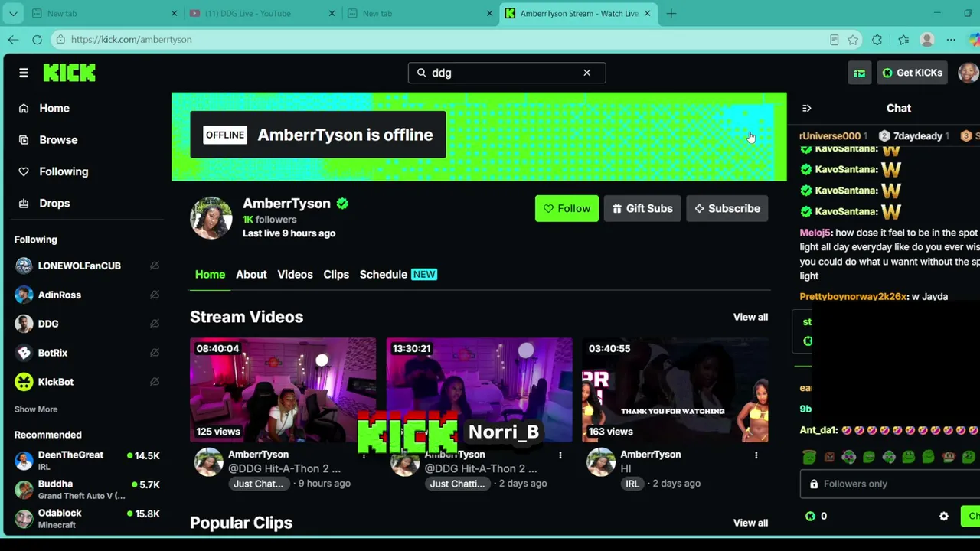This screenshot has width=980, height=551.
Task: Bookmark this page with the star icon
Action: (853, 40)
